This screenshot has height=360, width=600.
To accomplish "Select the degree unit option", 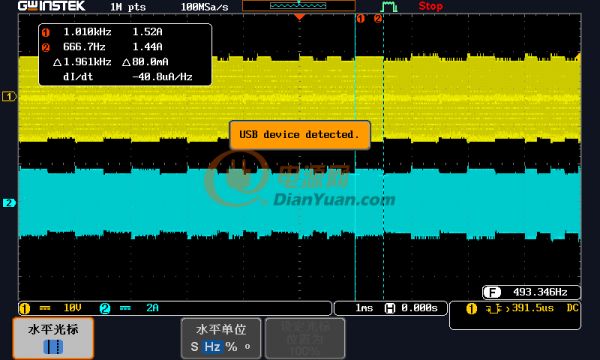I will point(248,346).
